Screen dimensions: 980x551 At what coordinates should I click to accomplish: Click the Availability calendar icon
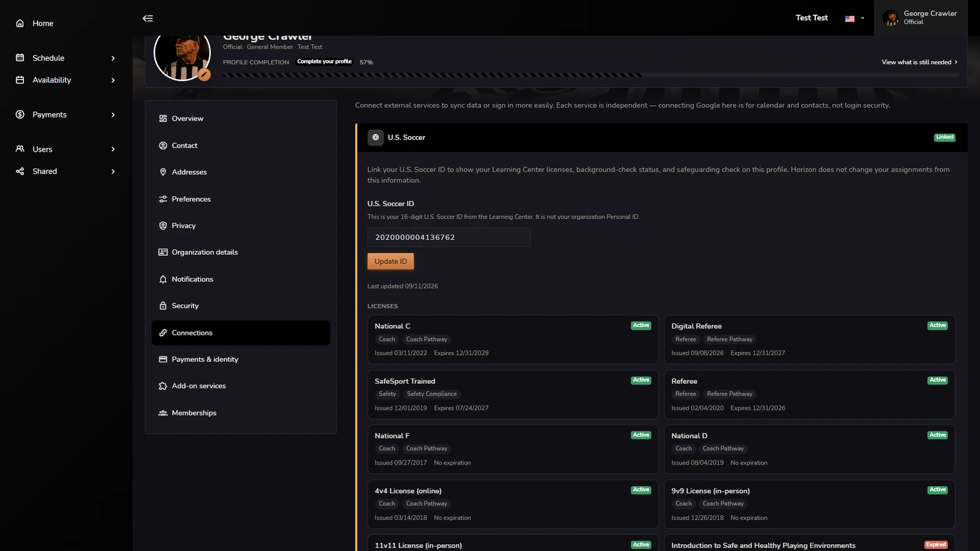point(20,80)
